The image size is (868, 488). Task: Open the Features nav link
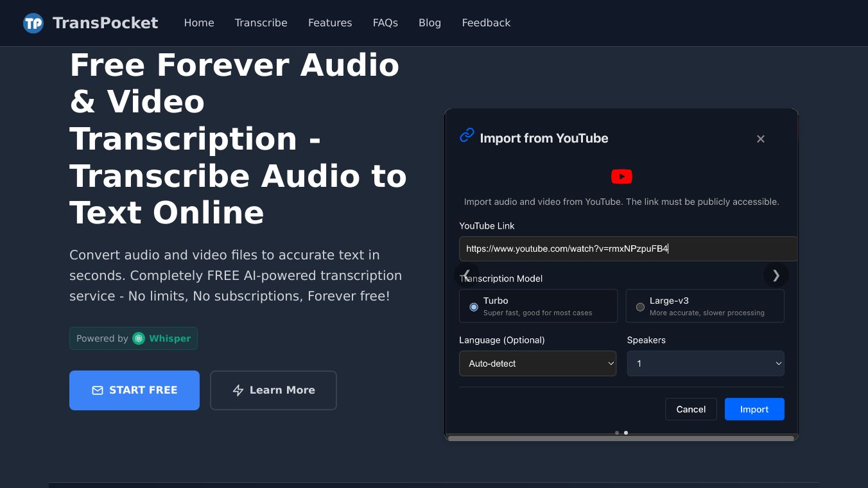(x=330, y=23)
